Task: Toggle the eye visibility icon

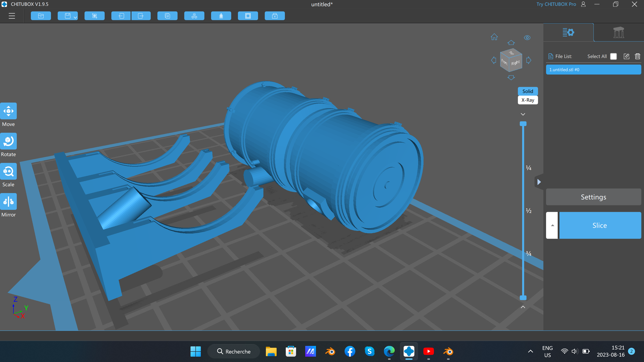Action: (527, 38)
